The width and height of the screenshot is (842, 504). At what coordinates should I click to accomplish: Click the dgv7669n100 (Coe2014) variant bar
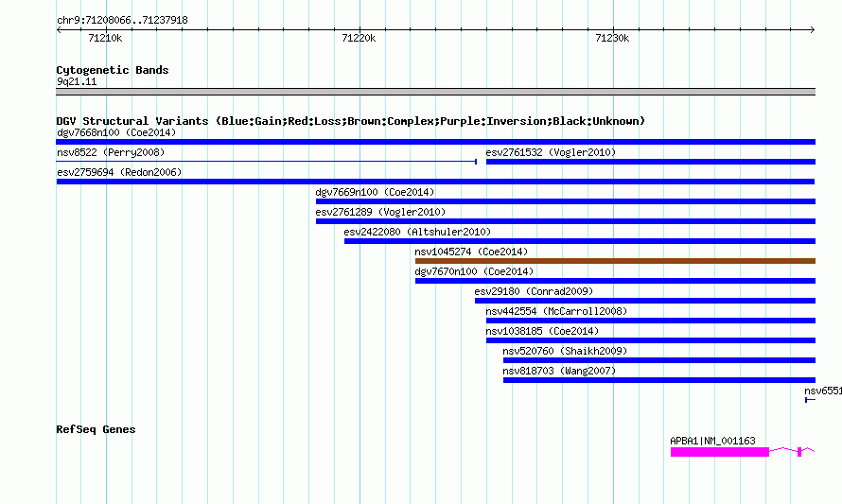click(x=566, y=201)
